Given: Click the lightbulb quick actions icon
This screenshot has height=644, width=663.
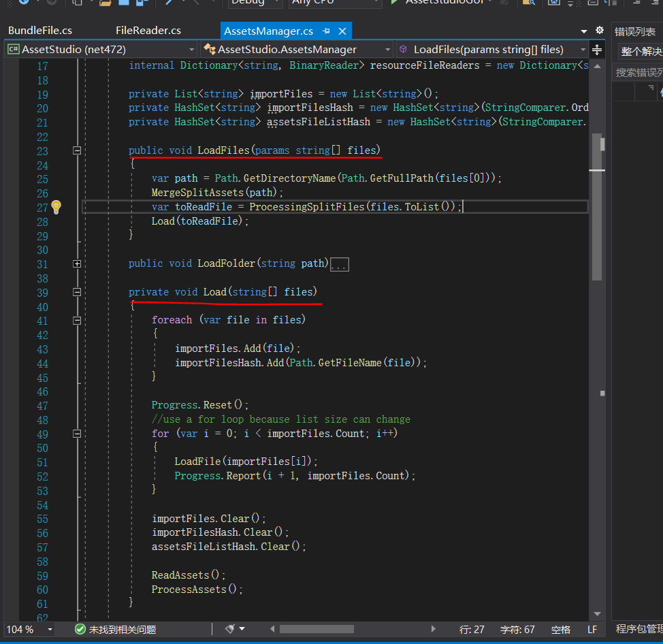Looking at the screenshot, I should pyautogui.click(x=56, y=207).
